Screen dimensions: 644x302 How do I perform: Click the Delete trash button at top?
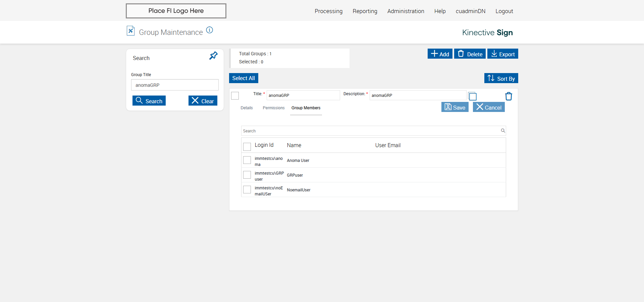point(470,54)
